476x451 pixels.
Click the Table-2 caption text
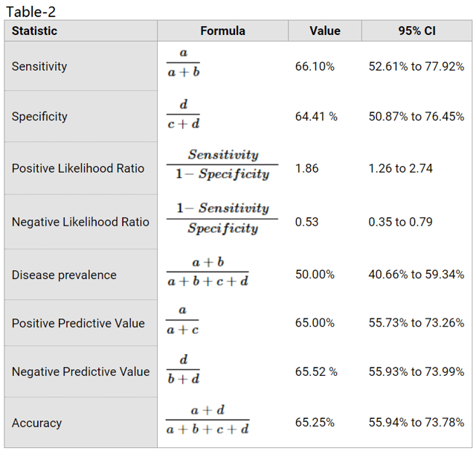tap(30, 11)
